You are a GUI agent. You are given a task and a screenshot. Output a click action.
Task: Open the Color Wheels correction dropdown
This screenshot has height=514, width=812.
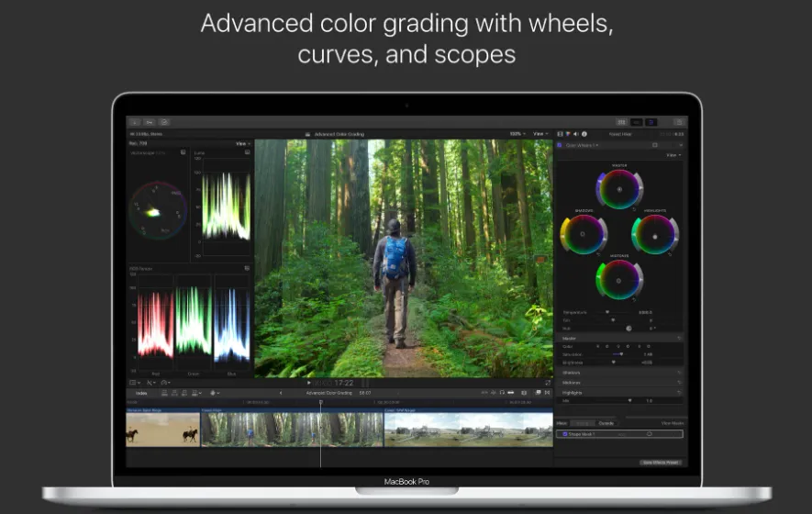click(x=583, y=146)
